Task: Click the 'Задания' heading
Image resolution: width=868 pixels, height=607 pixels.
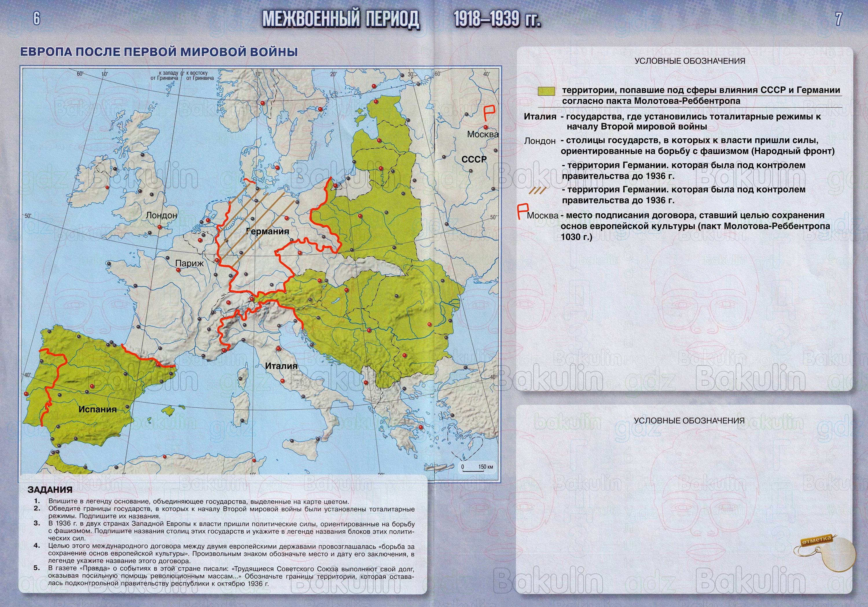Action: pyautogui.click(x=50, y=490)
